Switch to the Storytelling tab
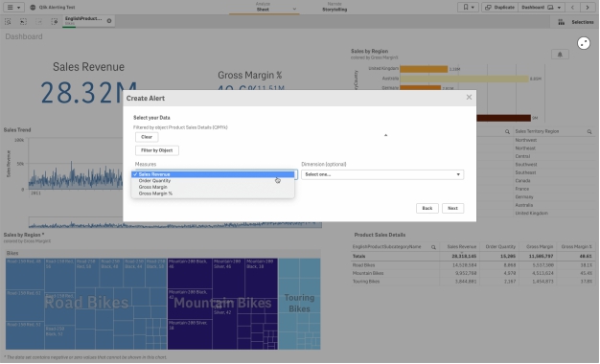 [x=335, y=8]
